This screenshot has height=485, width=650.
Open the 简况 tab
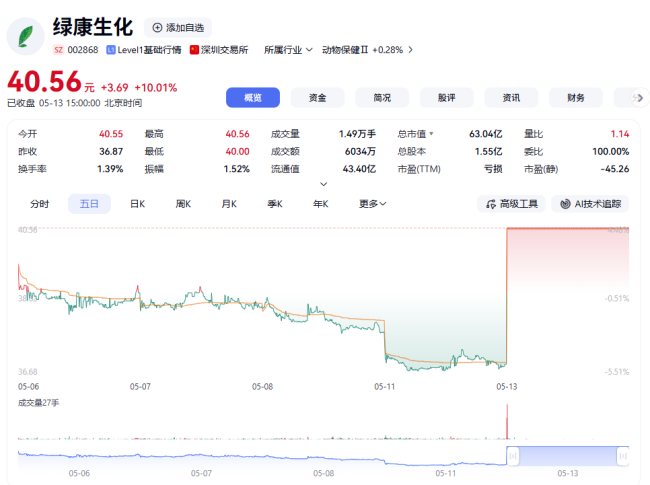coord(382,98)
